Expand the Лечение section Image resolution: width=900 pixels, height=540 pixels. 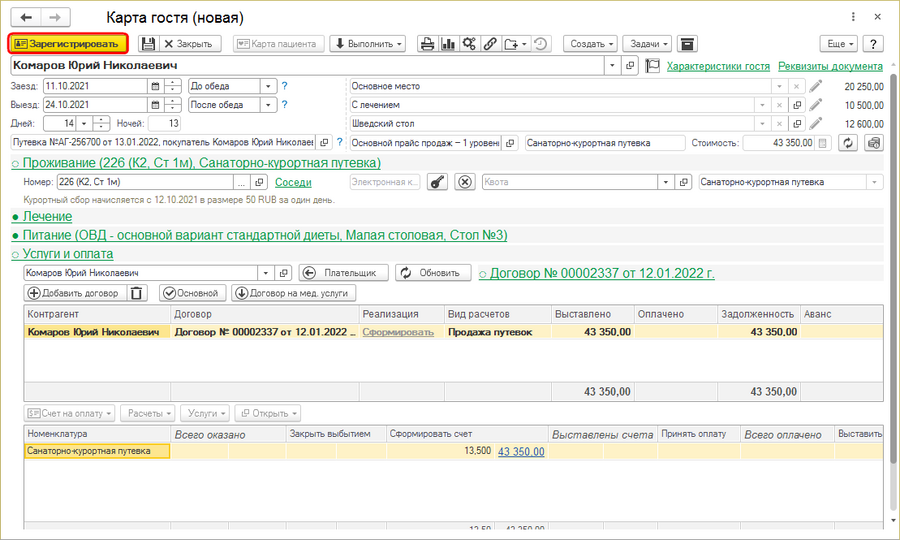click(47, 216)
